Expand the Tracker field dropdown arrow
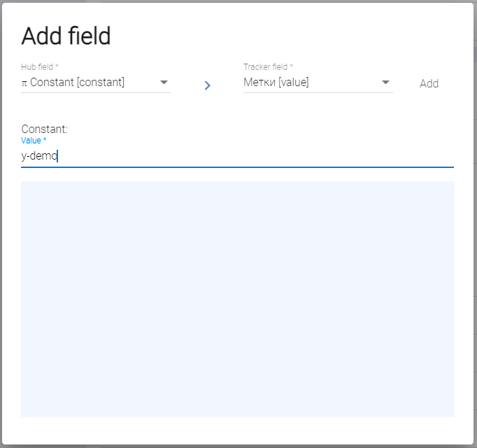This screenshot has height=448, width=477. [x=386, y=83]
